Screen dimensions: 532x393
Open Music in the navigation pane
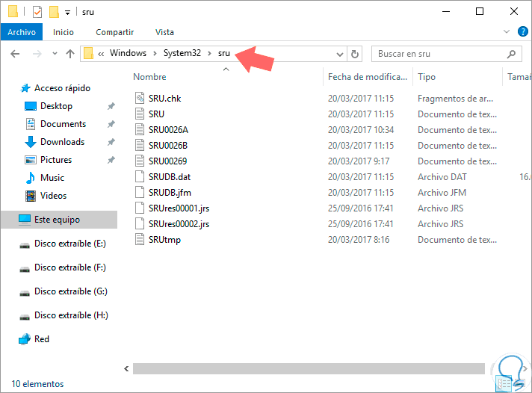(52, 178)
